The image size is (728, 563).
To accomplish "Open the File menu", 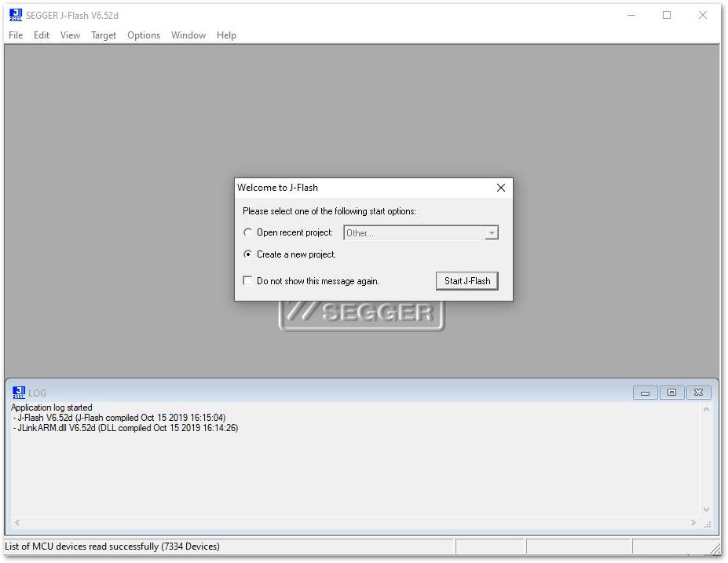I will point(16,35).
